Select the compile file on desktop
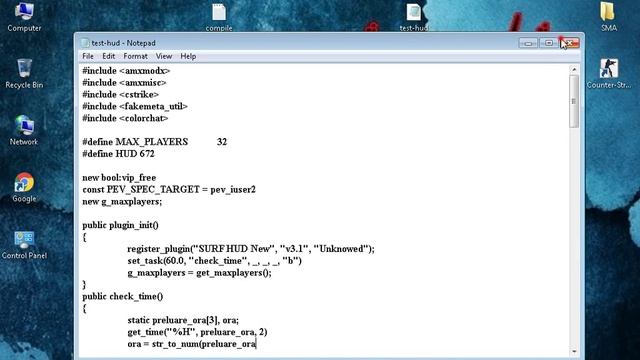640x360 pixels. [219, 17]
